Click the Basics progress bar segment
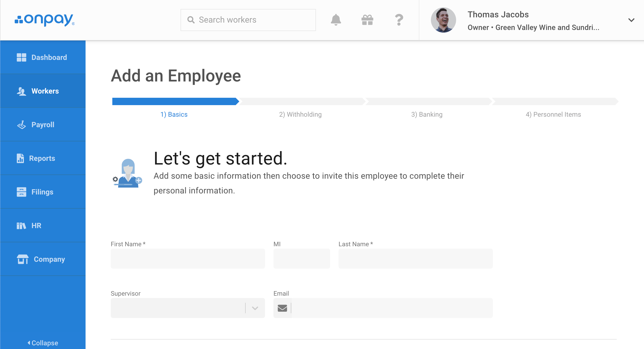This screenshot has width=644, height=349. pyautogui.click(x=175, y=101)
